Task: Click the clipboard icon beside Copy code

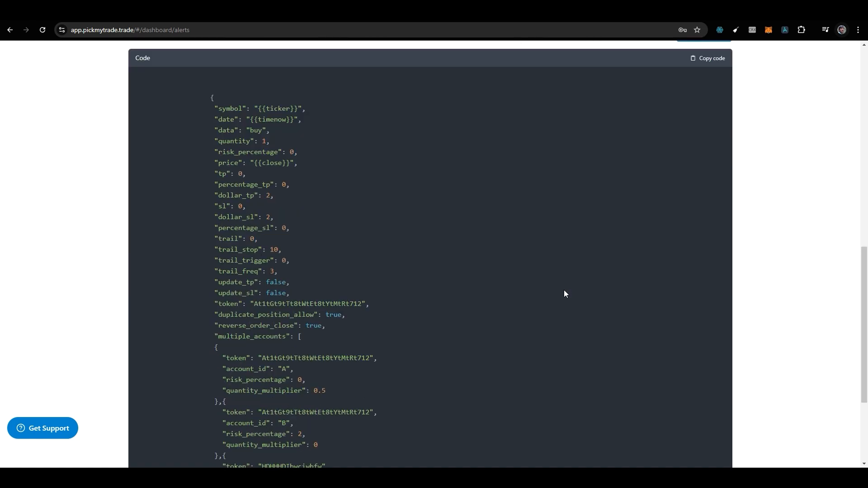Action: [693, 58]
